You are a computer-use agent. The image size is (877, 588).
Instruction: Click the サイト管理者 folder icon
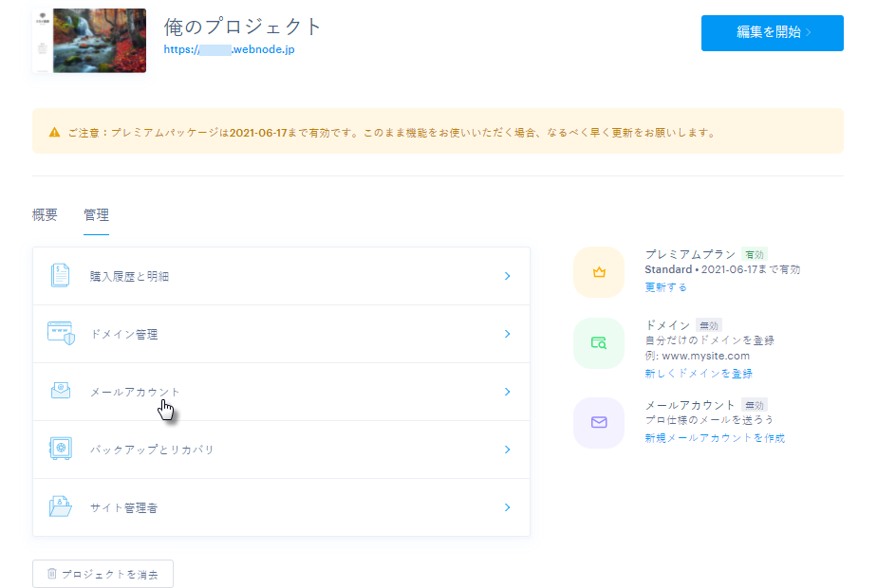click(60, 507)
